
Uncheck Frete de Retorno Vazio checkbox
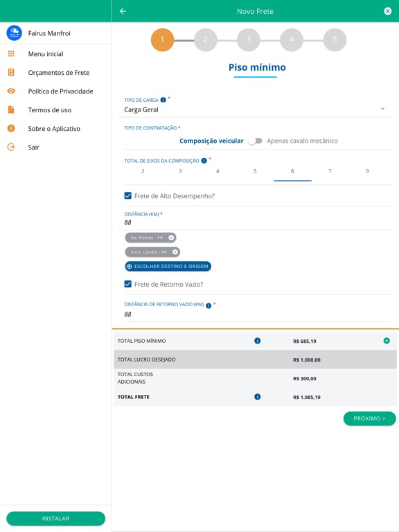pyautogui.click(x=128, y=284)
